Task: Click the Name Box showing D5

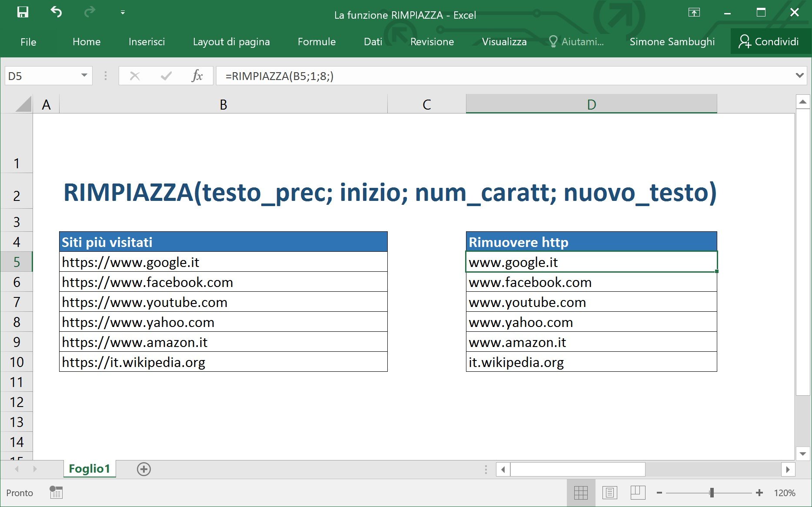Action: click(43, 76)
